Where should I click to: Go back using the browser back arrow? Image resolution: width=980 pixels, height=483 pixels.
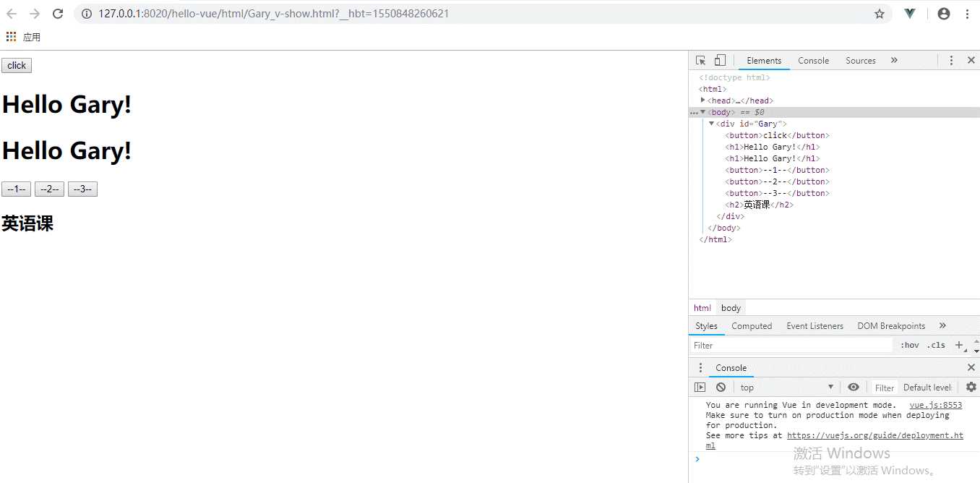[12, 14]
